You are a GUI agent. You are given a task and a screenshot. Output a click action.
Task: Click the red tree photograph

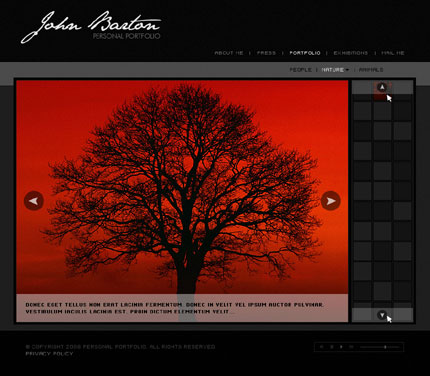pos(182,187)
